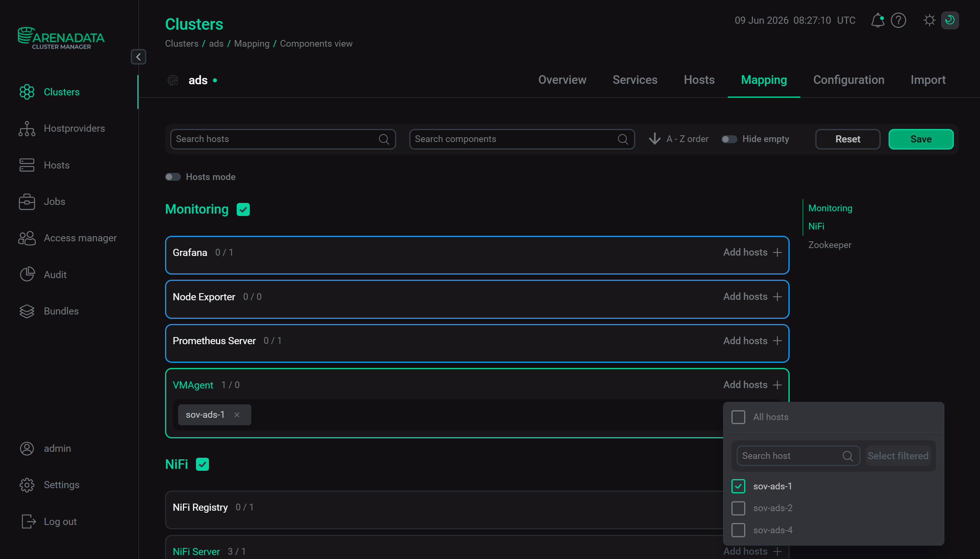This screenshot has width=980, height=559.
Task: Click the search icon in Search hosts
Action: click(x=384, y=139)
